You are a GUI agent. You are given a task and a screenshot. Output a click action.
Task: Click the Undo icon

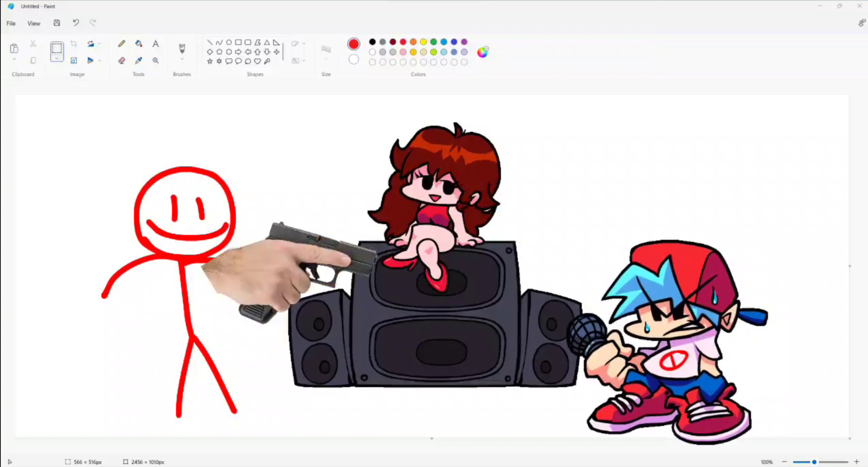click(x=76, y=23)
